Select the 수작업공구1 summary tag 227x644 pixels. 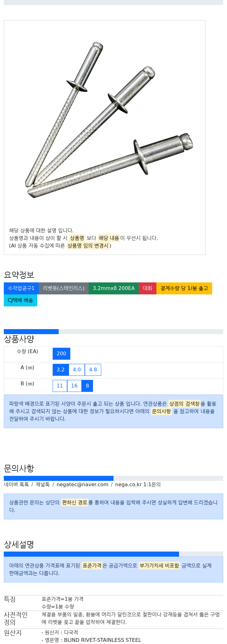(x=21, y=288)
